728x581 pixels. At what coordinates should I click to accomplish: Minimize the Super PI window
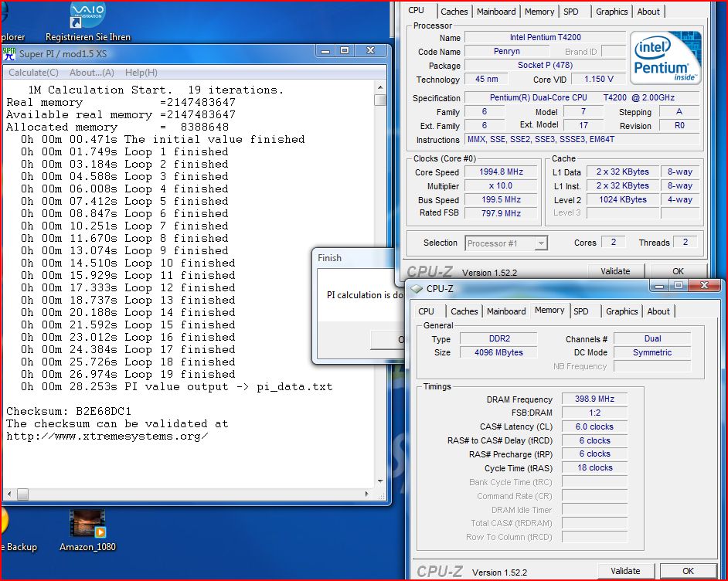pyautogui.click(x=325, y=50)
